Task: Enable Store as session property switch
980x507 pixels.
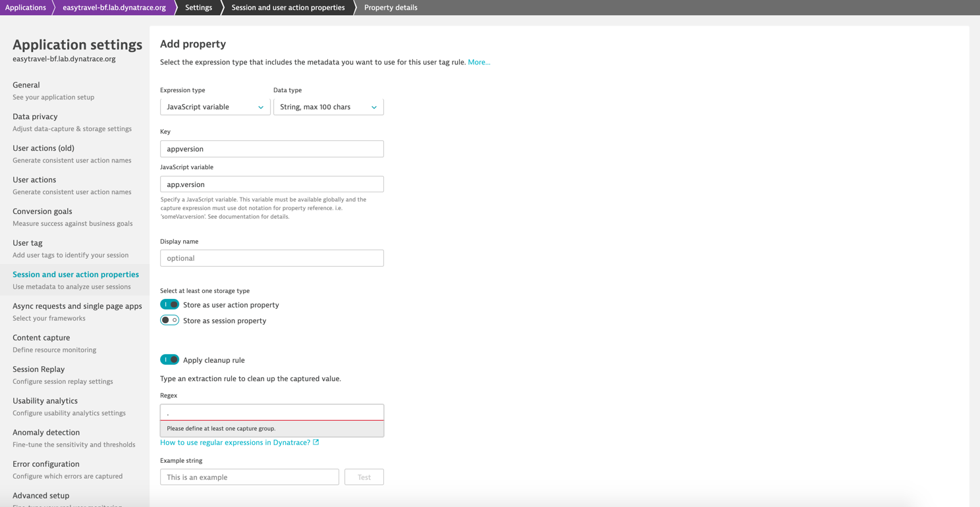Action: pyautogui.click(x=169, y=321)
